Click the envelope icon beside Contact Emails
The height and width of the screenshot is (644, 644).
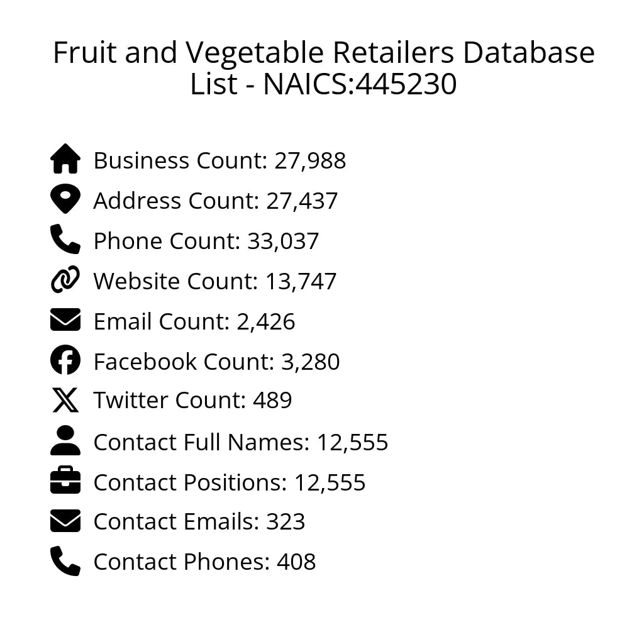pos(65,521)
